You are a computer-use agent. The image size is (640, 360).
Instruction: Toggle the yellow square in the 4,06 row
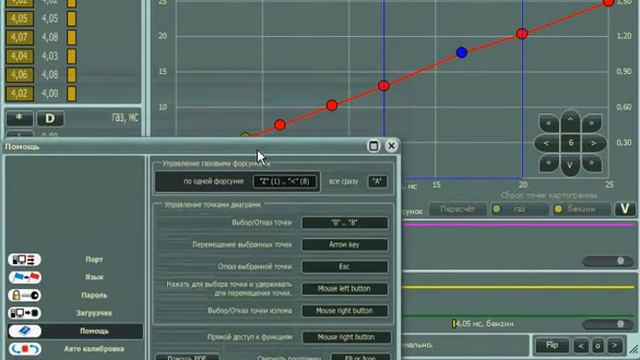(71, 75)
